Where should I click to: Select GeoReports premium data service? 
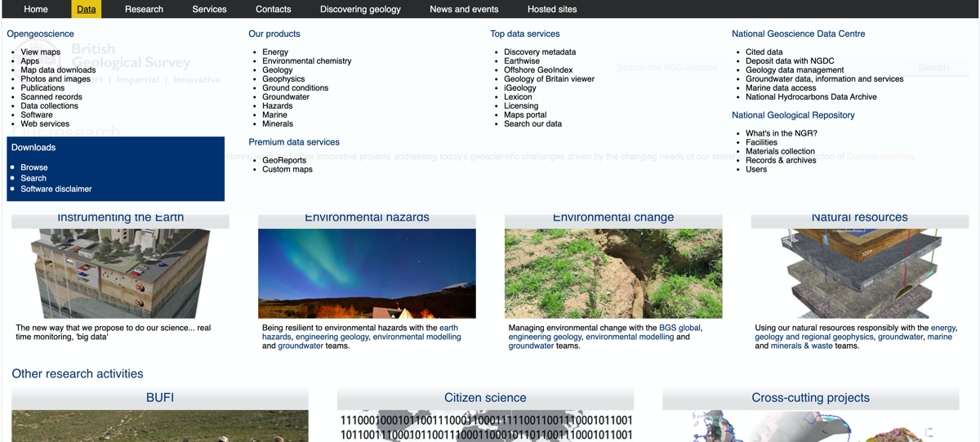click(x=284, y=160)
